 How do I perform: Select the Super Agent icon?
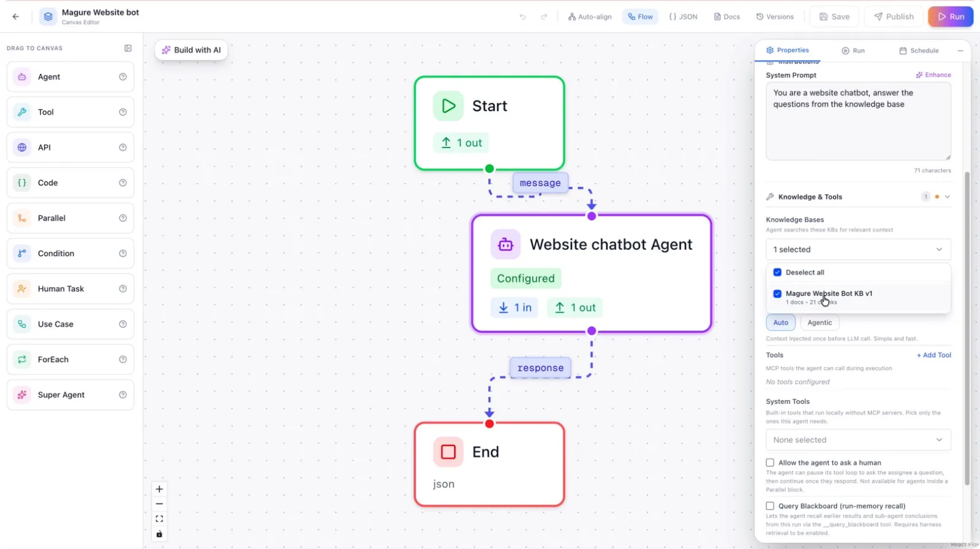[x=22, y=395]
